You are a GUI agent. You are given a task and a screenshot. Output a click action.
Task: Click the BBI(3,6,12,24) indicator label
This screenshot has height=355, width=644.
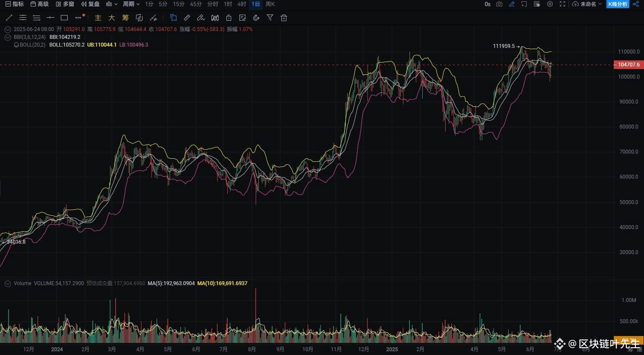pos(30,37)
